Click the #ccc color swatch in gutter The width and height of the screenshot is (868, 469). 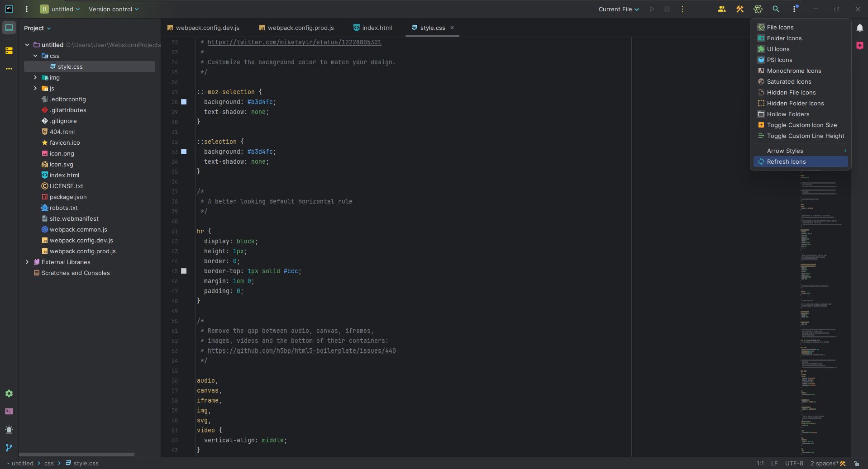pyautogui.click(x=184, y=271)
